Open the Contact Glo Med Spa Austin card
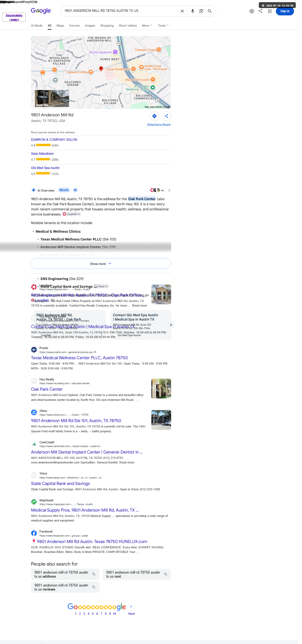The width and height of the screenshot is (302, 644). point(141,325)
